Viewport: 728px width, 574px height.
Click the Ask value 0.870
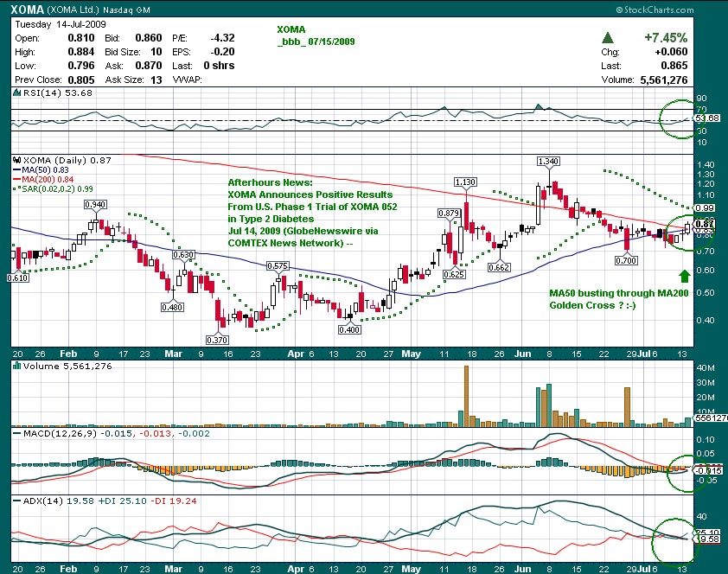149,66
